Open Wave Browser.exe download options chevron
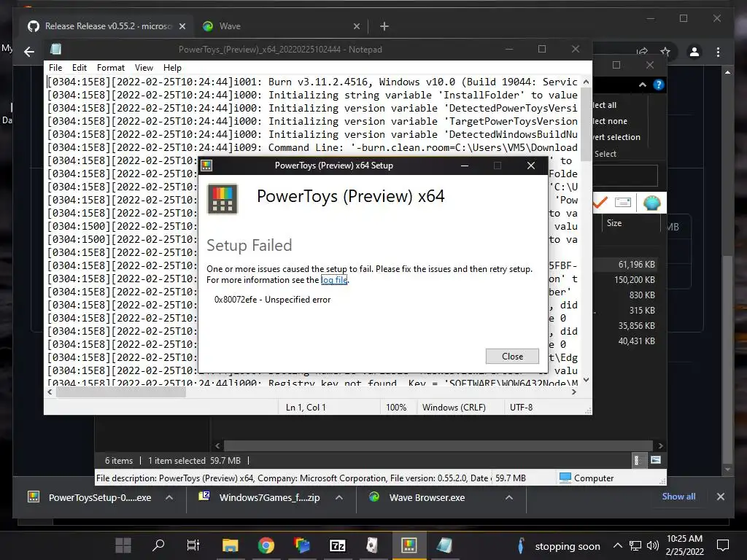The image size is (747, 560). point(508,497)
